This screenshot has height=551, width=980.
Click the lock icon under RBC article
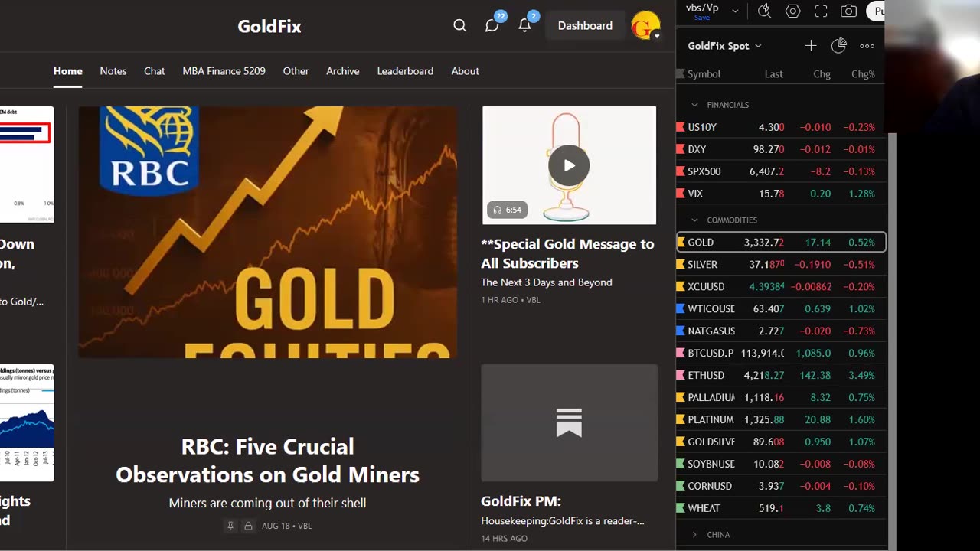click(x=248, y=526)
